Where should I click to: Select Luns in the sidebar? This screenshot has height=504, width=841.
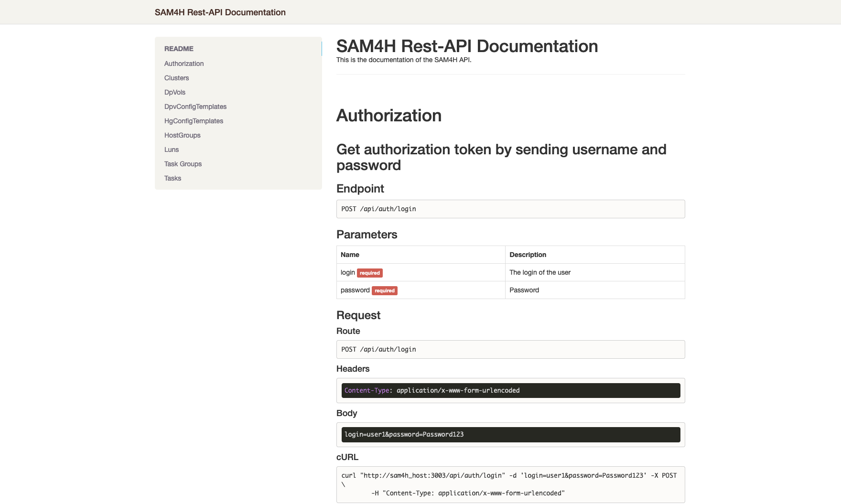coord(172,150)
